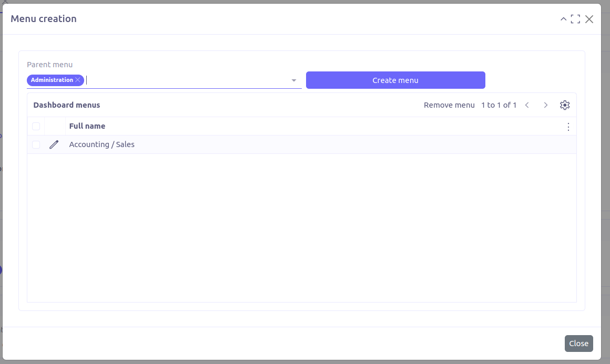Remove the Administration parent menu tag
Screen dimensions: 610x364
(78, 80)
